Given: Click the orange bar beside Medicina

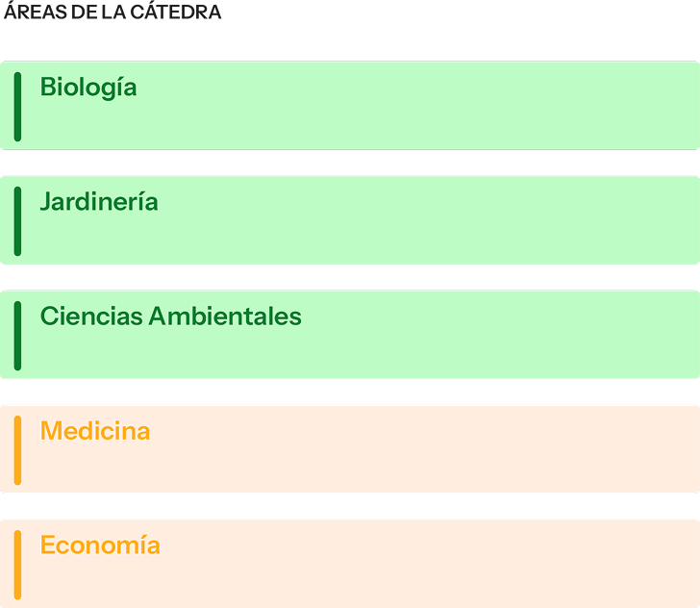Looking at the screenshot, I should coord(17,450).
